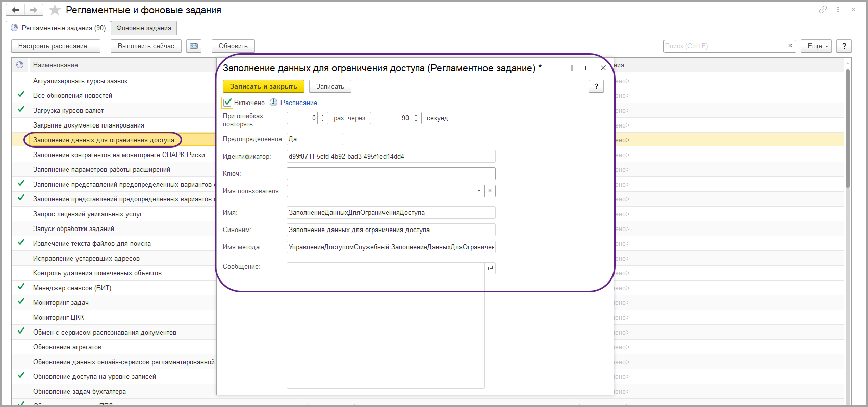Open help with the dialog's question button
This screenshot has width=868, height=407.
[596, 86]
